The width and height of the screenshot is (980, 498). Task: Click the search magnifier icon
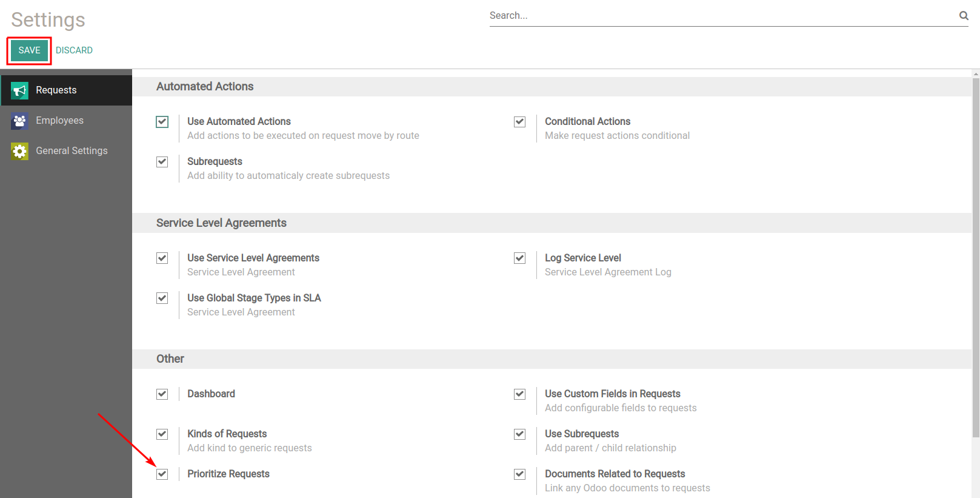pyautogui.click(x=963, y=16)
